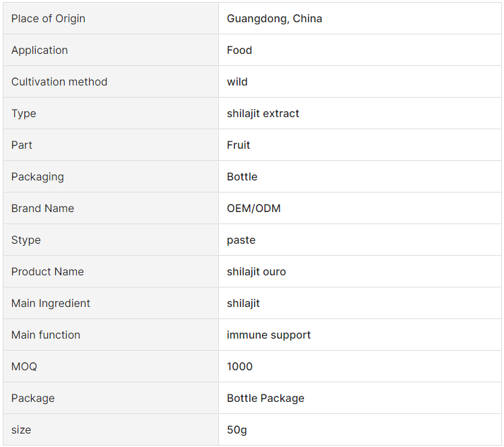
Task: Click the 'Stype' row label
Action: pos(26,240)
